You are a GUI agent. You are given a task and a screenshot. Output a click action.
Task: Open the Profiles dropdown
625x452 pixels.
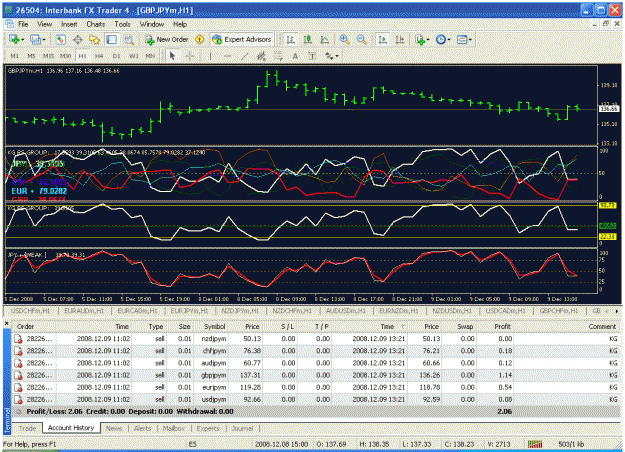pos(38,39)
